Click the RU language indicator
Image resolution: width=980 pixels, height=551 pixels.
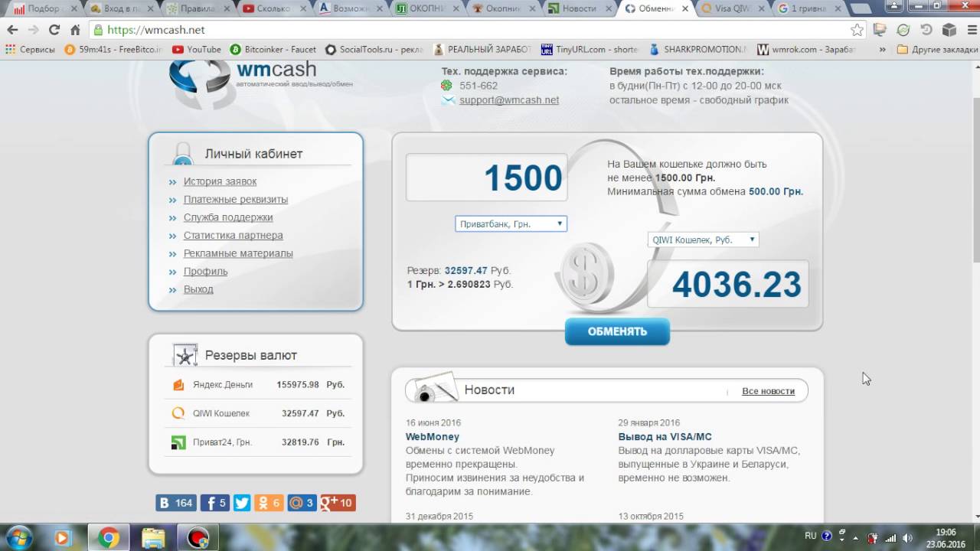coord(811,536)
